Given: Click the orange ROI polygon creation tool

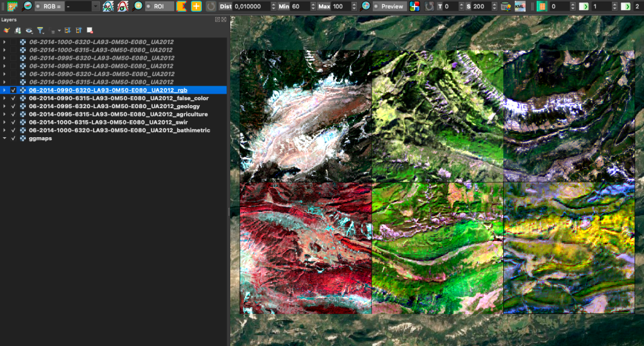Looking at the screenshot, I should click(182, 6).
